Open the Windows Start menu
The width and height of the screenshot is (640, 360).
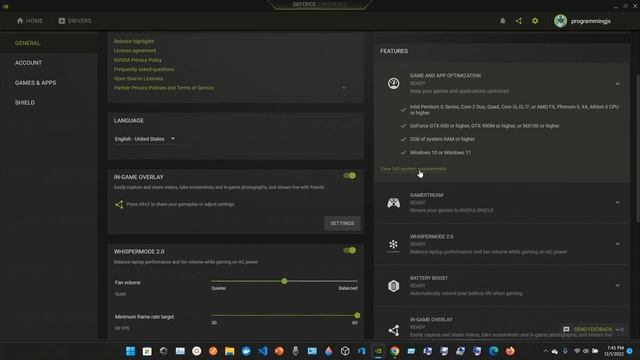pos(131,351)
